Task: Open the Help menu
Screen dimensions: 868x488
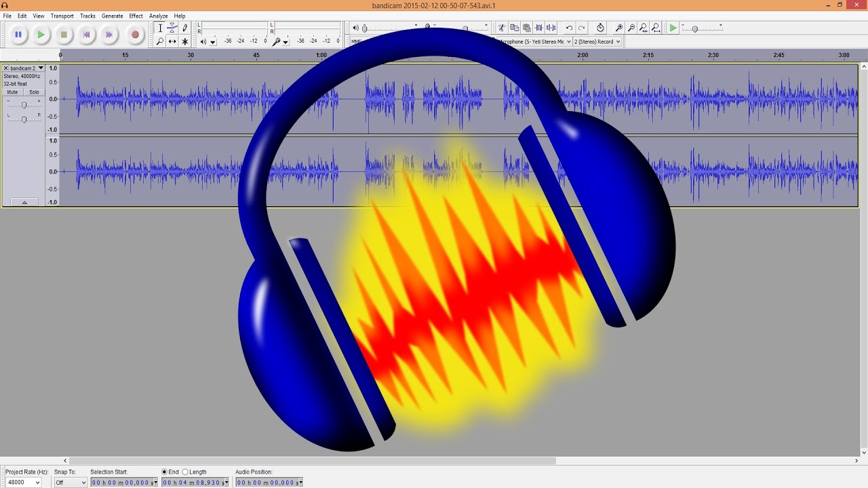Action: pos(180,16)
